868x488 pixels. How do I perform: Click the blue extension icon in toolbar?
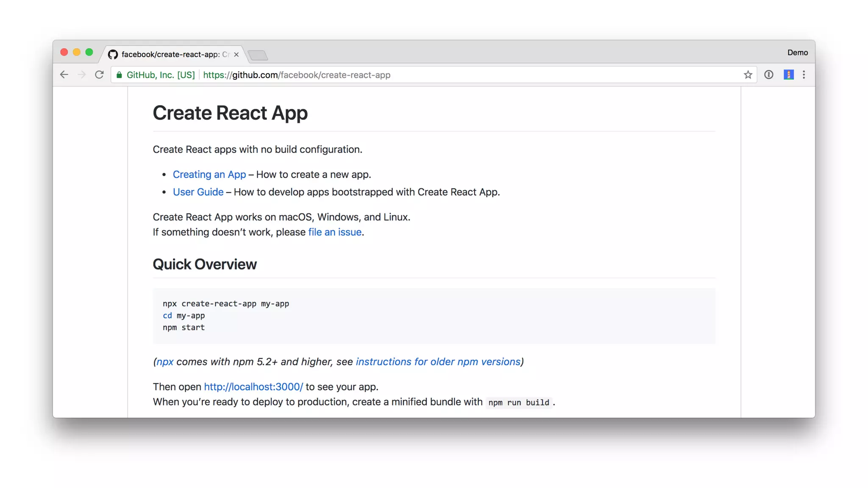point(788,75)
